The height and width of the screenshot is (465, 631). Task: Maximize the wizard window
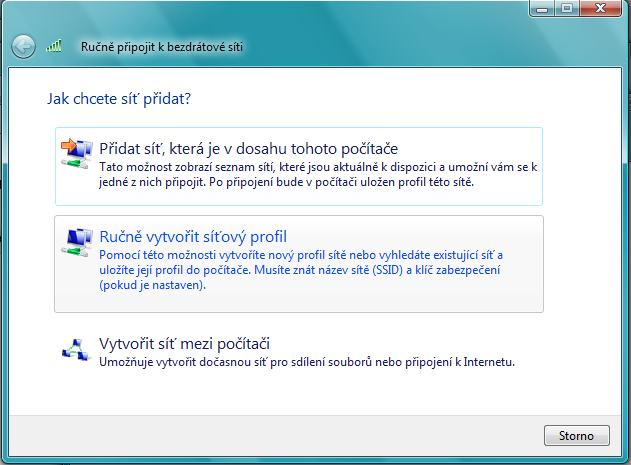pos(568,8)
